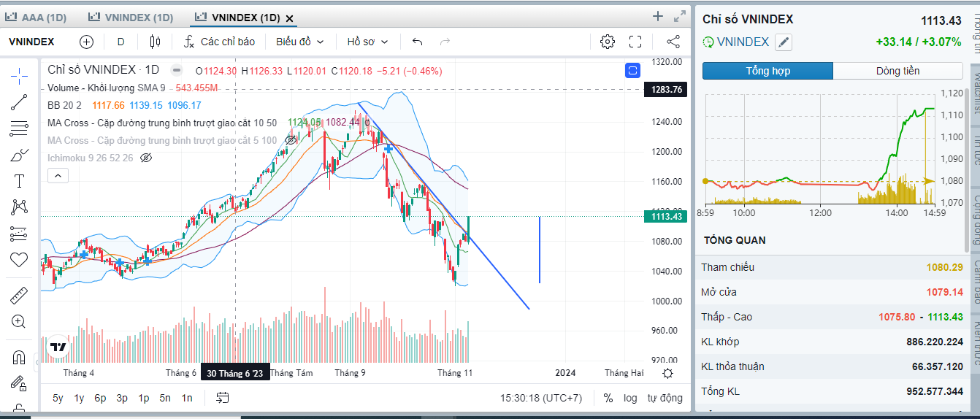Select the text annotation tool
Image resolution: width=980 pixels, height=419 pixels.
19,181
